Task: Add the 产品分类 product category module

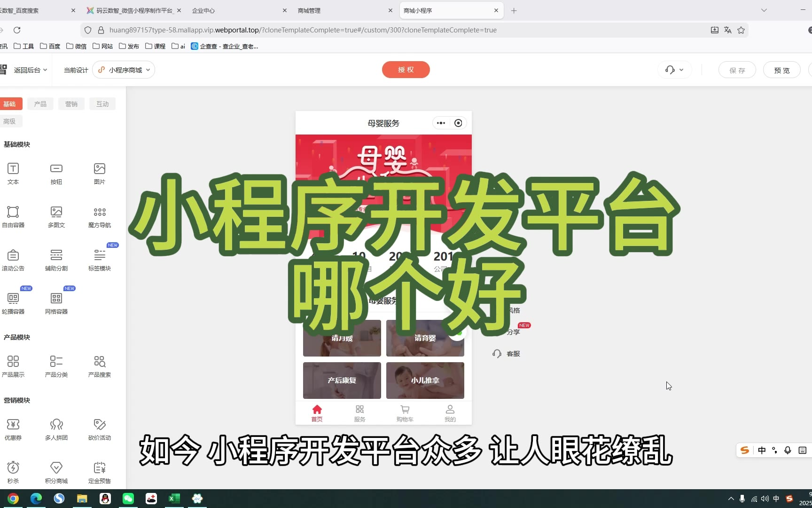Action: coord(56,366)
